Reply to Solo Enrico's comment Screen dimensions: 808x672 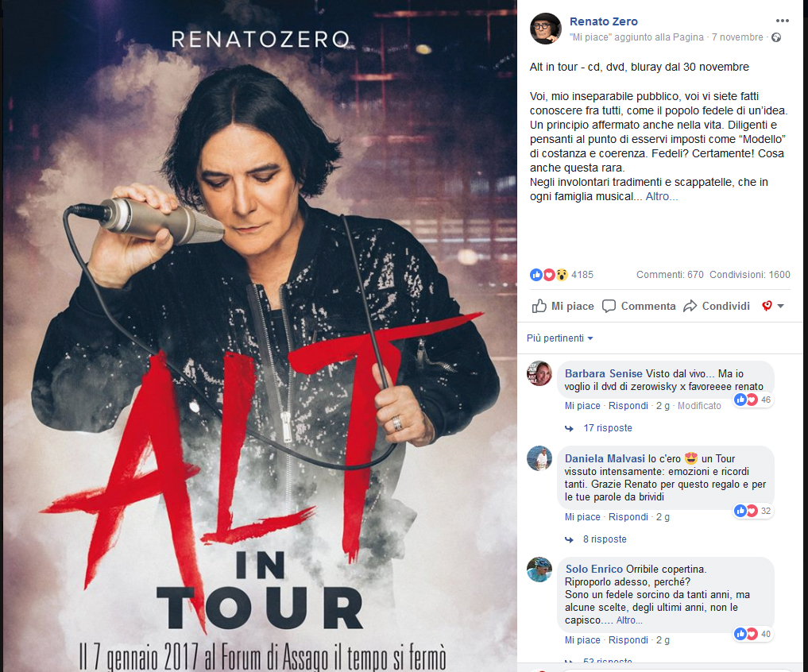coord(628,640)
